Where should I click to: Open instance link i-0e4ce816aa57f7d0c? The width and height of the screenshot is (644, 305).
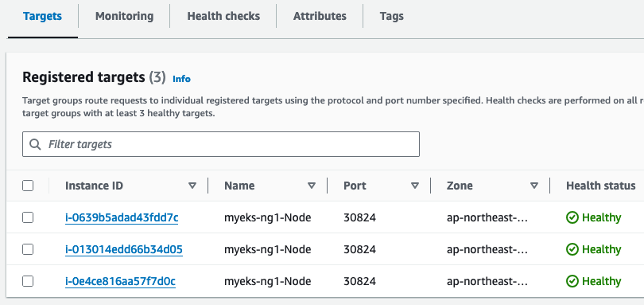coord(120,282)
